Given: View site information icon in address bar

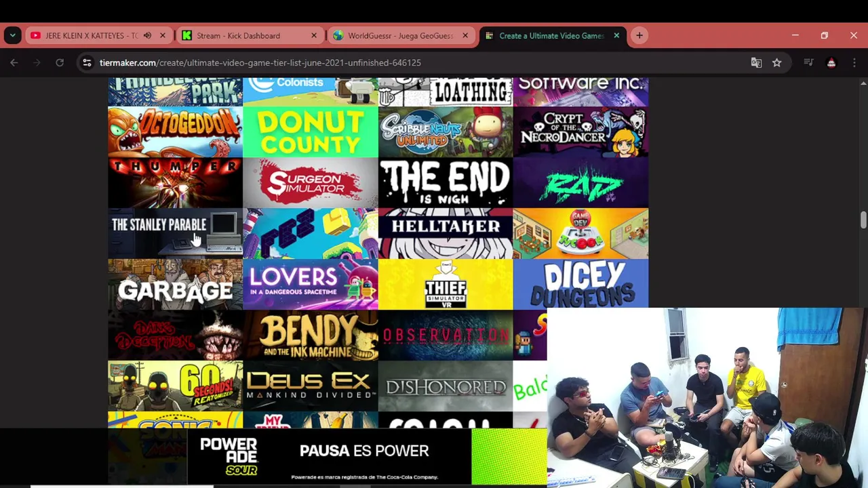Looking at the screenshot, I should 87,62.
